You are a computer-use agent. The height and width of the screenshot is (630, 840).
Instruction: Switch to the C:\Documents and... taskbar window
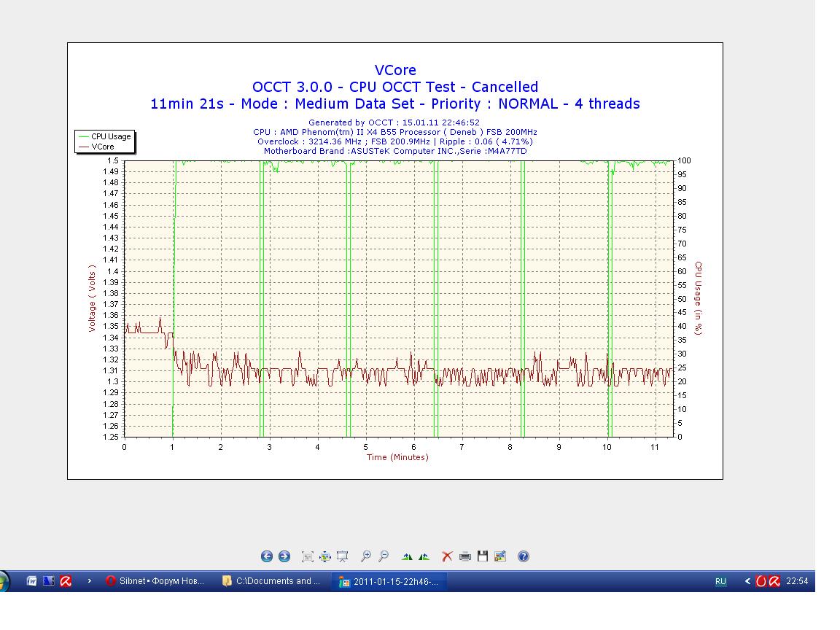point(273,581)
